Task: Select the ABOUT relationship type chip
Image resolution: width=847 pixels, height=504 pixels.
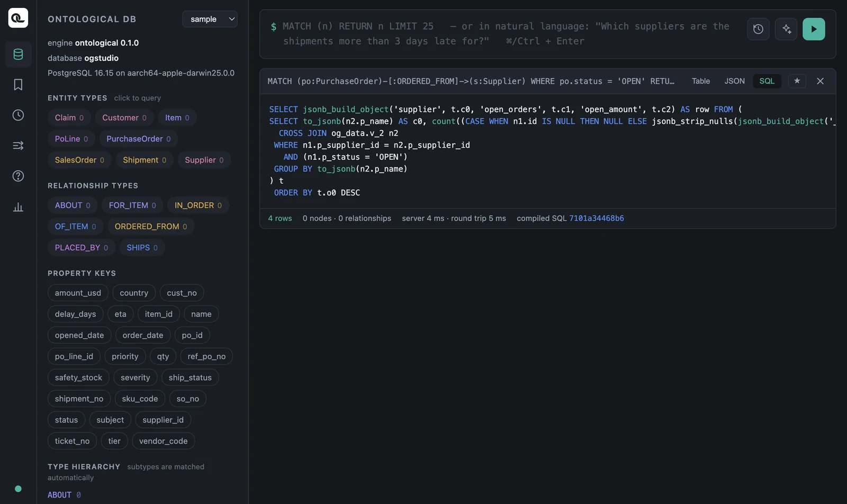Action: click(73, 205)
